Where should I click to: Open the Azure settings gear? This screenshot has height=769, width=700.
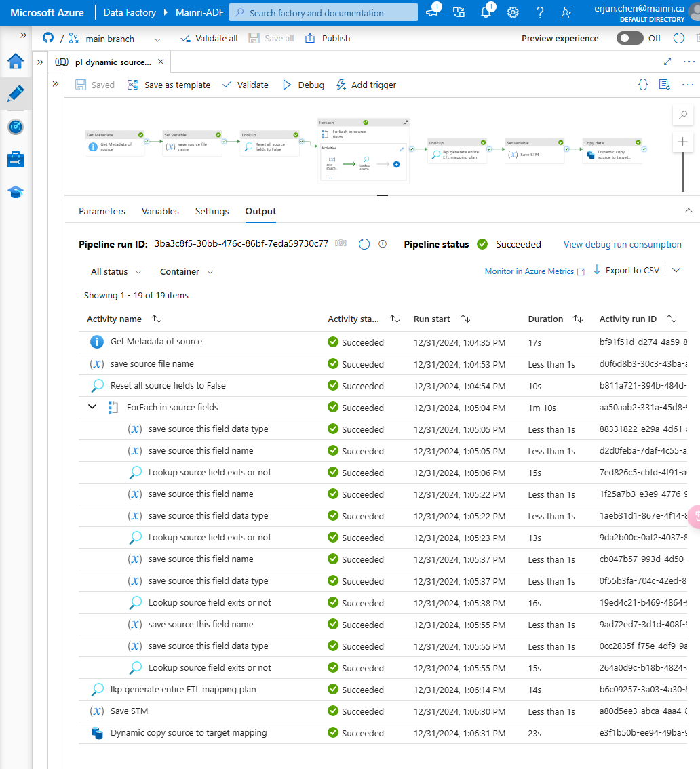point(513,12)
